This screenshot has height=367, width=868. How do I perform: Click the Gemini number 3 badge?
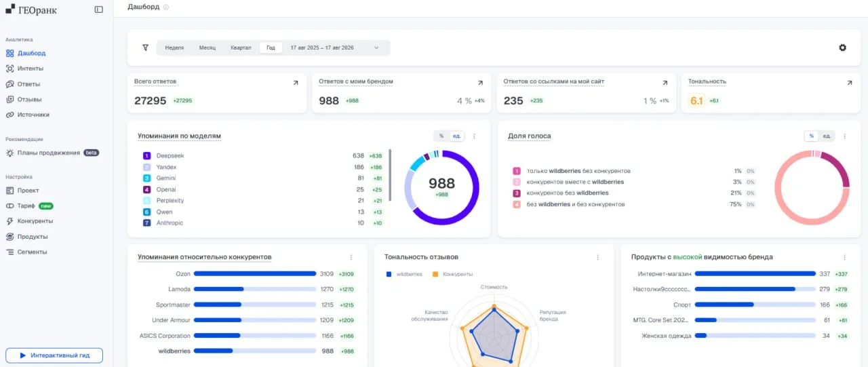[146, 178]
